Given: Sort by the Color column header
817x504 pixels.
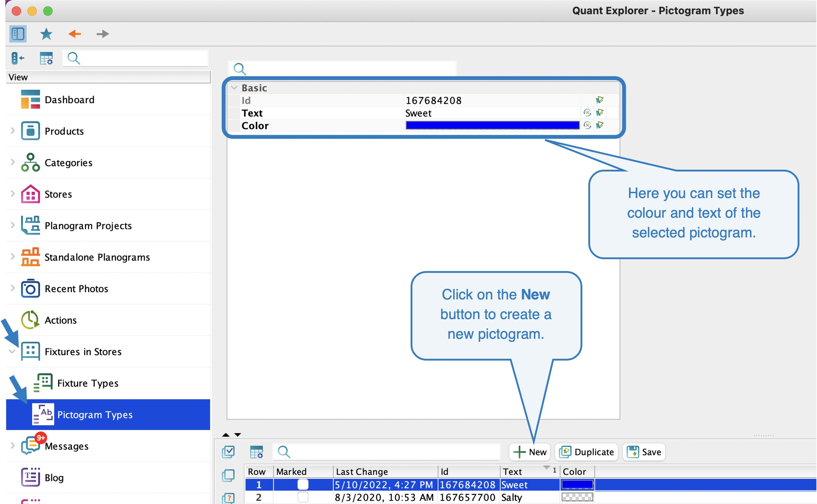Looking at the screenshot, I should [x=578, y=472].
